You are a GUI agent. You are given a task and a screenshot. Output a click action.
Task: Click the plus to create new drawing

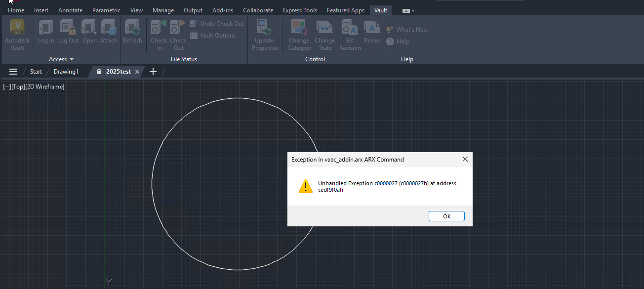coord(153,71)
